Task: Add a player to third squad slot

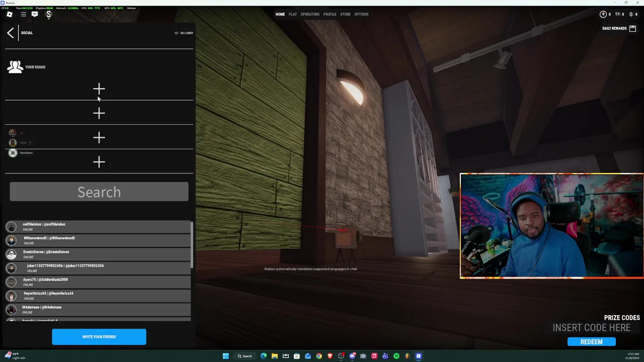Action: point(99,138)
